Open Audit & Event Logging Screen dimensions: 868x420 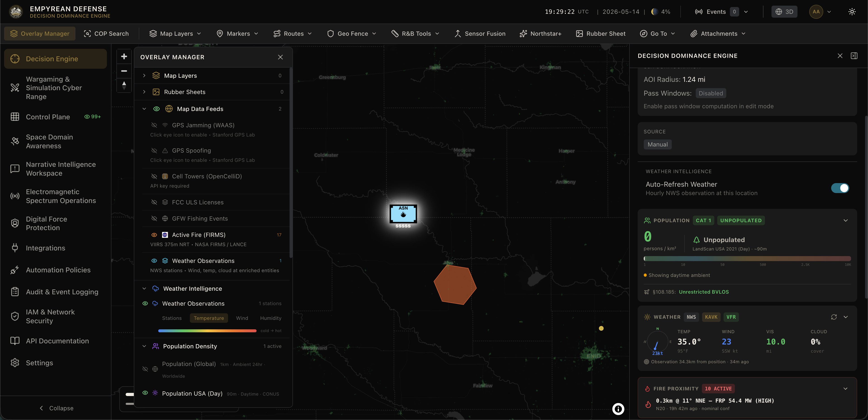[56, 292]
